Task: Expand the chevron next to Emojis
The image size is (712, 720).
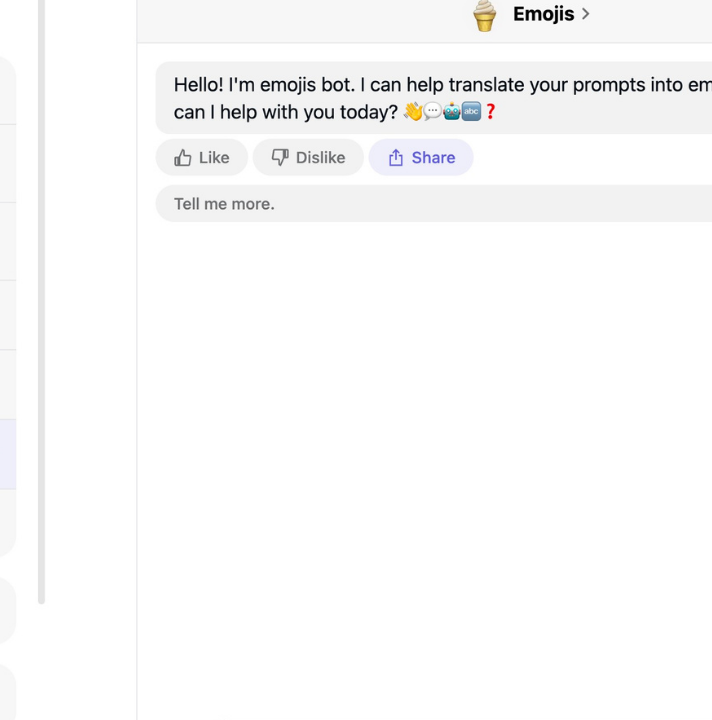Action: coord(585,14)
